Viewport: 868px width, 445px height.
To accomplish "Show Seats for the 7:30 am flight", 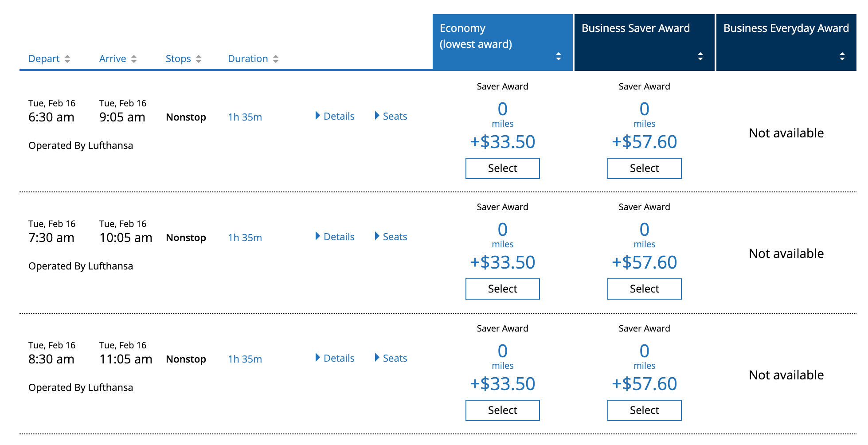I will pyautogui.click(x=391, y=237).
